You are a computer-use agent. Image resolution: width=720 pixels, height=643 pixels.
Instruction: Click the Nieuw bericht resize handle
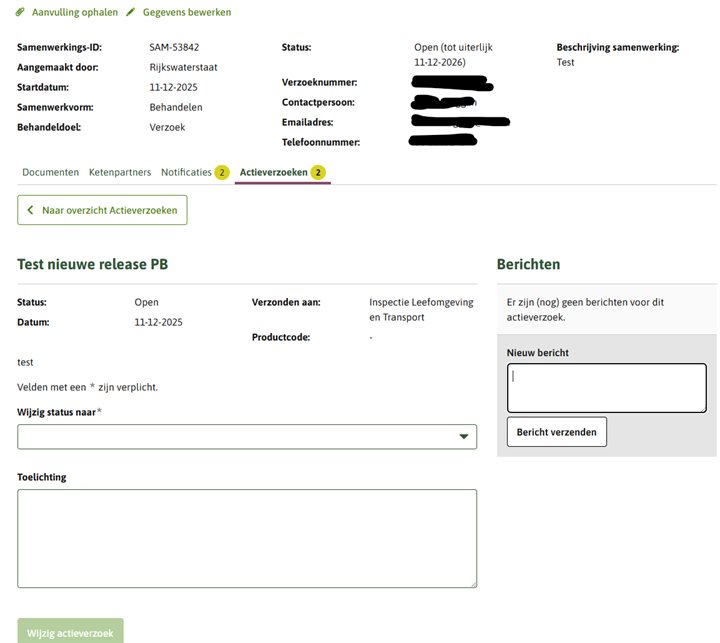pos(703,409)
